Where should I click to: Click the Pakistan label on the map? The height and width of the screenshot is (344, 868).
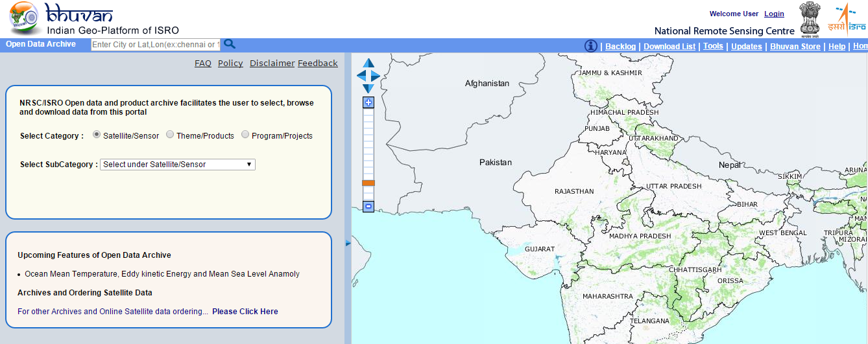click(x=496, y=163)
